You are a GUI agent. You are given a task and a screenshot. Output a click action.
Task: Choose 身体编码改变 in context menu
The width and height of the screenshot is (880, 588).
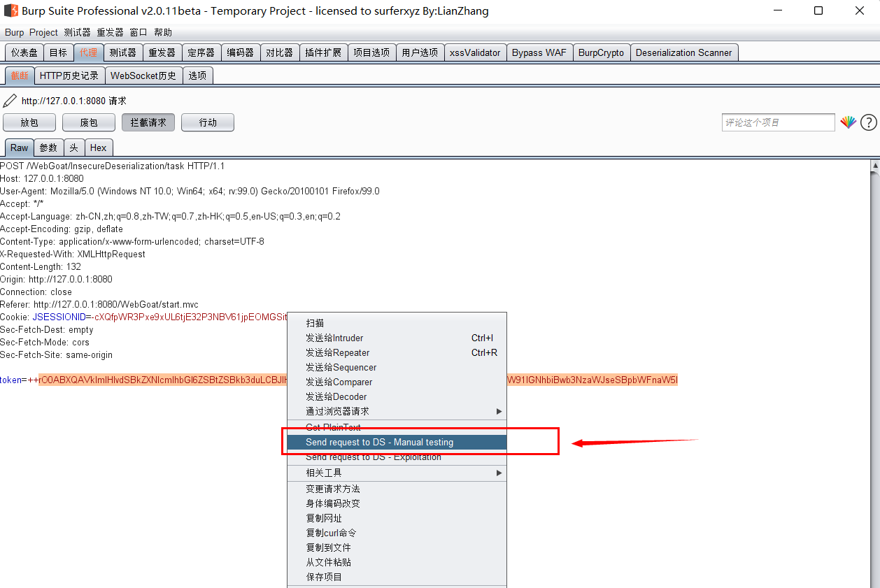coord(397,503)
